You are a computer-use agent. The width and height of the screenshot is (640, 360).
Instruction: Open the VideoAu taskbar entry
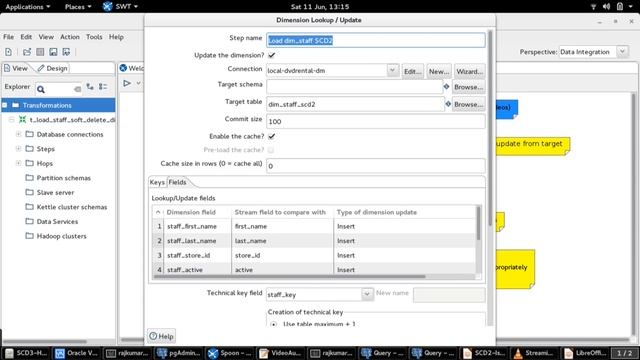[280, 353]
